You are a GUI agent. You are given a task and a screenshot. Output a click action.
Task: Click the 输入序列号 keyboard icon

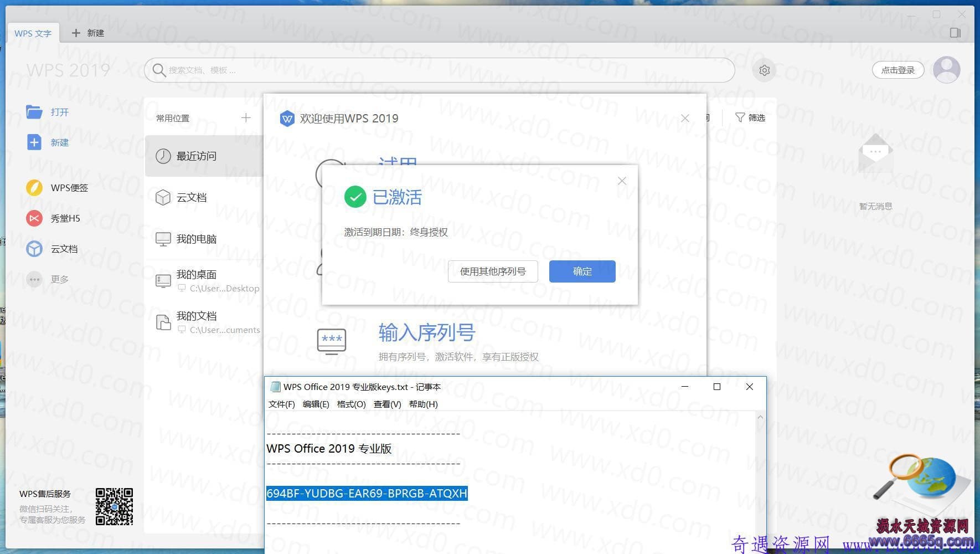click(x=332, y=341)
